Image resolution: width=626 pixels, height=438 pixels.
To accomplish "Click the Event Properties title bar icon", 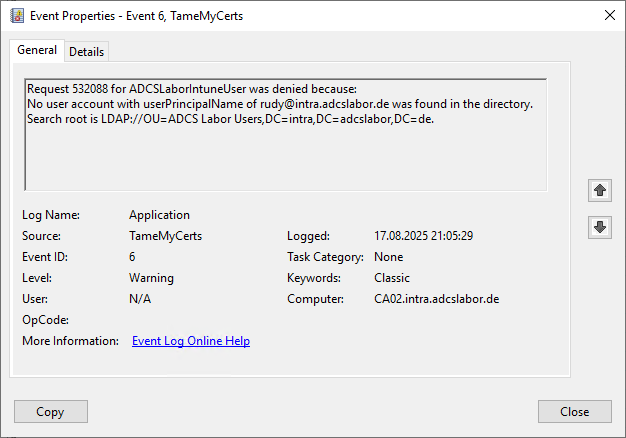I will [17, 16].
